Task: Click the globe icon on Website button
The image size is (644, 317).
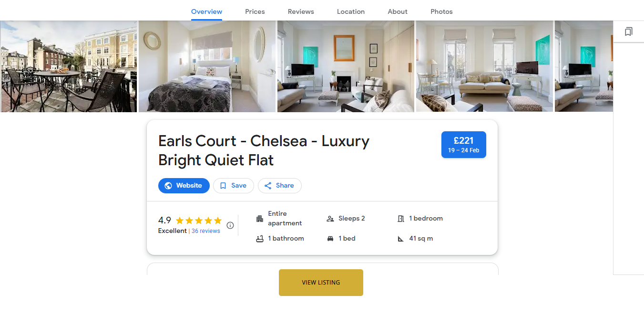Action: click(168, 186)
